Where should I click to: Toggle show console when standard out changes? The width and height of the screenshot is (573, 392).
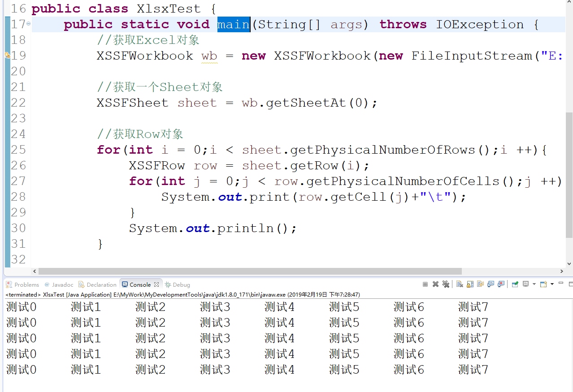[x=491, y=284]
